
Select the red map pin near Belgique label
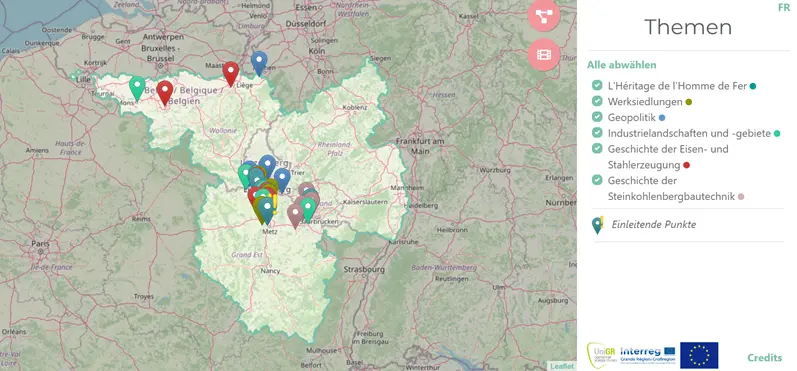[x=164, y=92]
